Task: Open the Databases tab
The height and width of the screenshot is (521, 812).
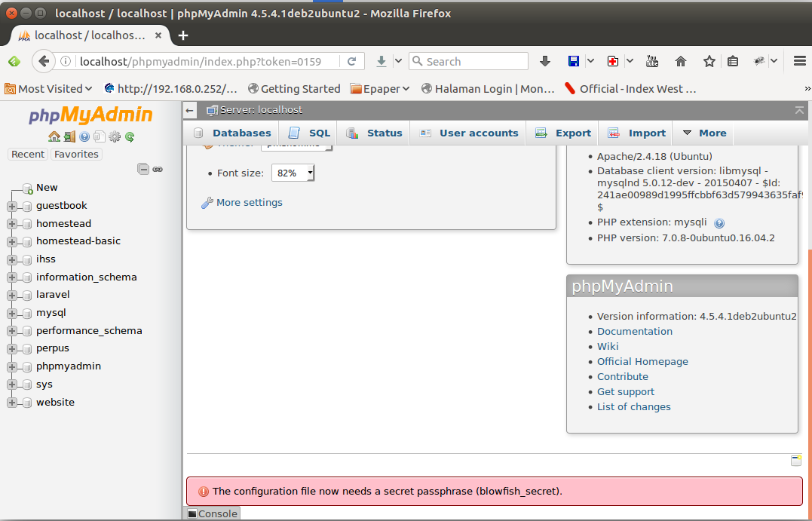Action: [x=231, y=133]
